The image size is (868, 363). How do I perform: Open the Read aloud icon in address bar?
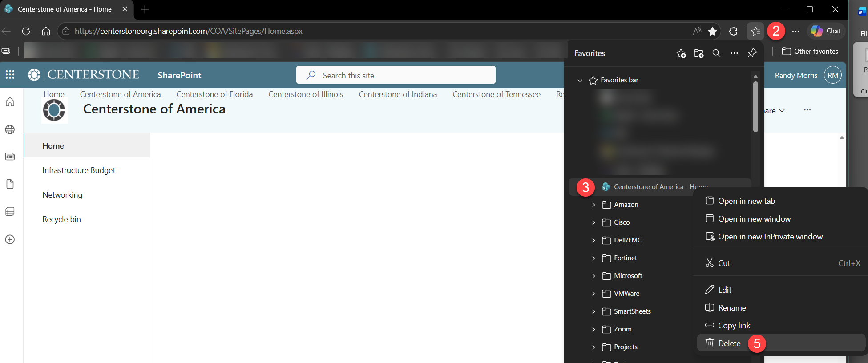(697, 31)
